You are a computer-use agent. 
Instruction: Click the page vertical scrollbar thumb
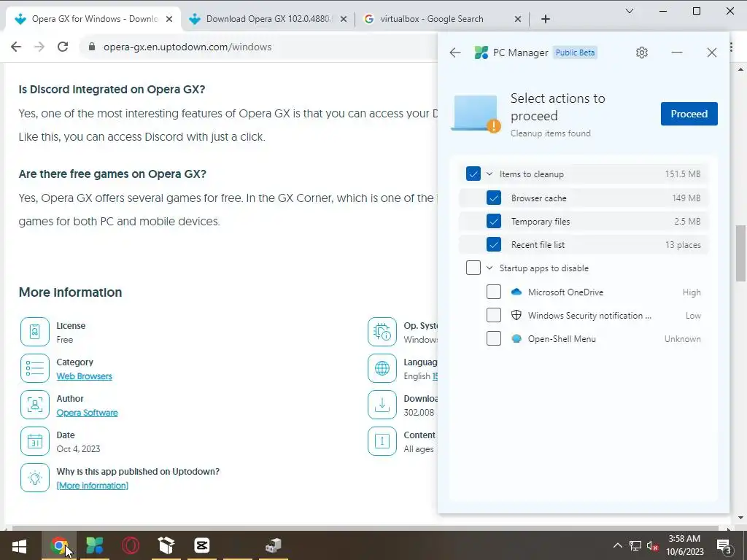click(x=740, y=252)
